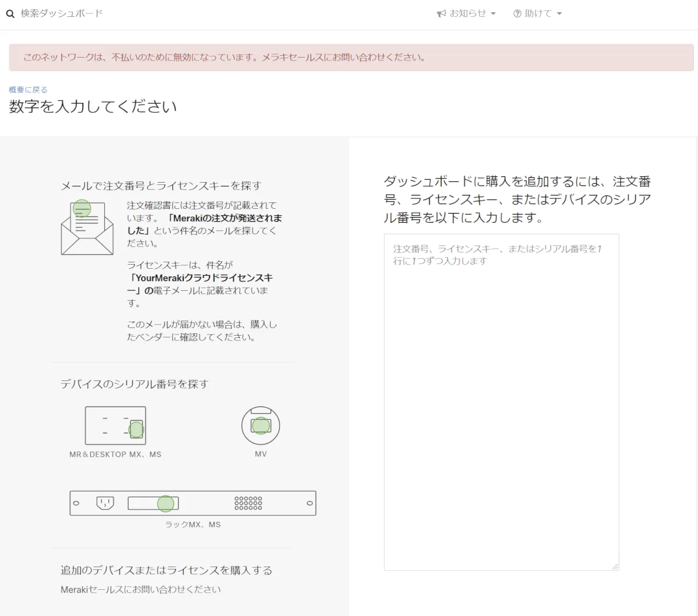698x616 pixels.
Task: Open the Merakiセールスにお問い合わせください link
Action: [141, 589]
